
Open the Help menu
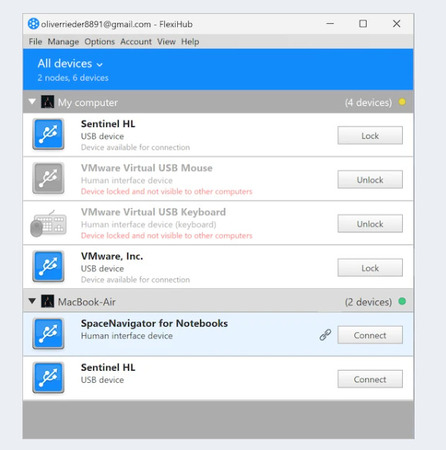coord(190,42)
